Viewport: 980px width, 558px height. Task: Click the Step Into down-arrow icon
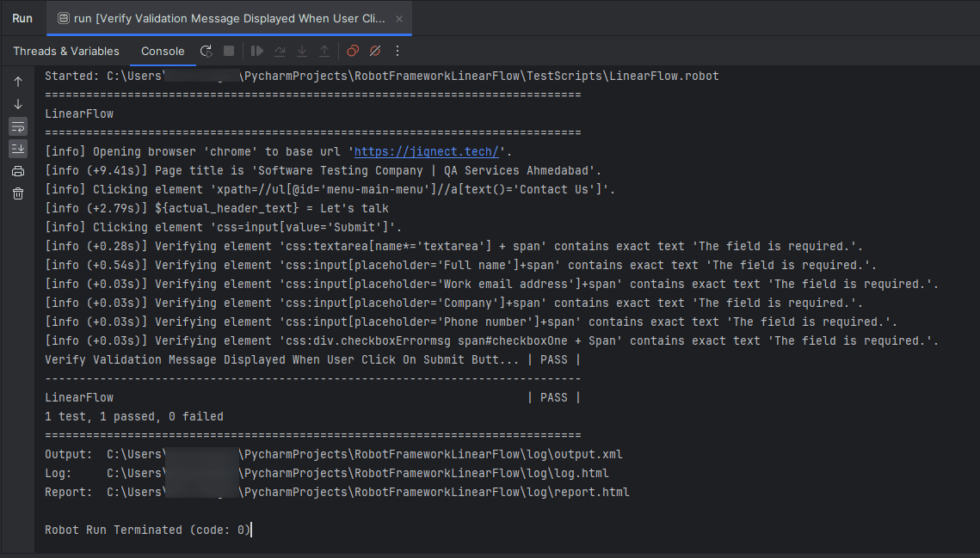click(302, 52)
